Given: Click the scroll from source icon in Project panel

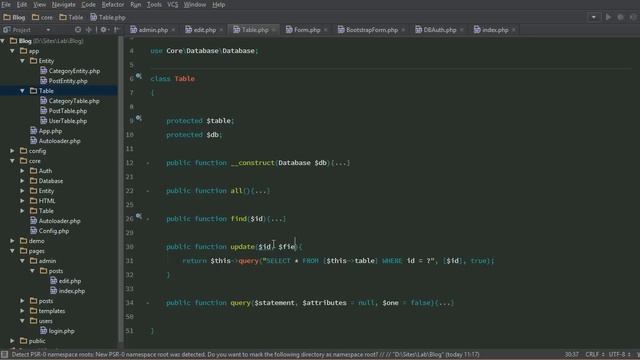Looking at the screenshot, I should 78,30.
